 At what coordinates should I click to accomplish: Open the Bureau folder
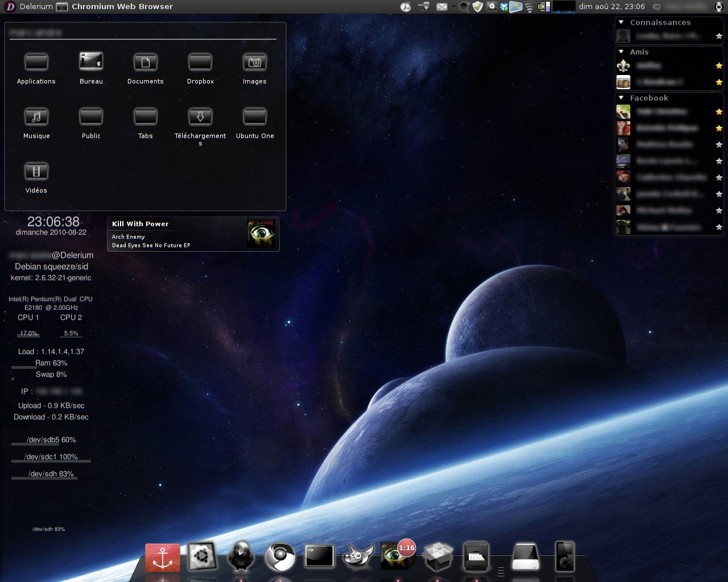click(x=91, y=69)
